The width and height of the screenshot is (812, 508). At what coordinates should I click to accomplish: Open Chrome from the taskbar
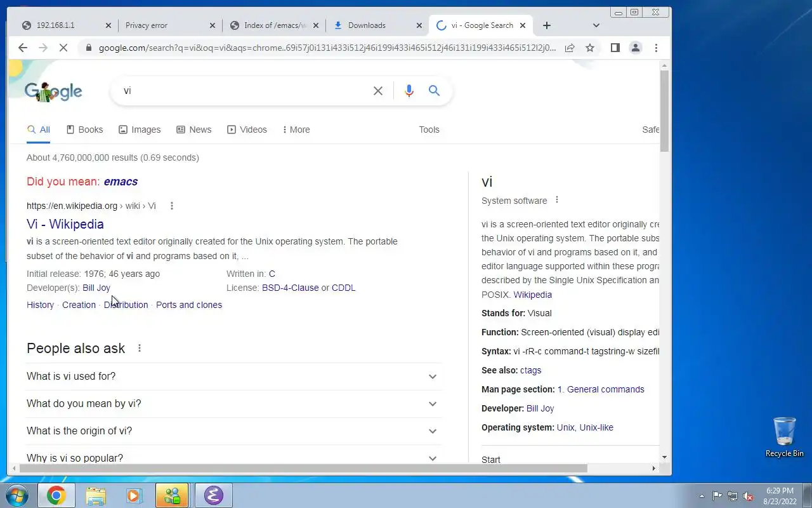click(x=56, y=495)
